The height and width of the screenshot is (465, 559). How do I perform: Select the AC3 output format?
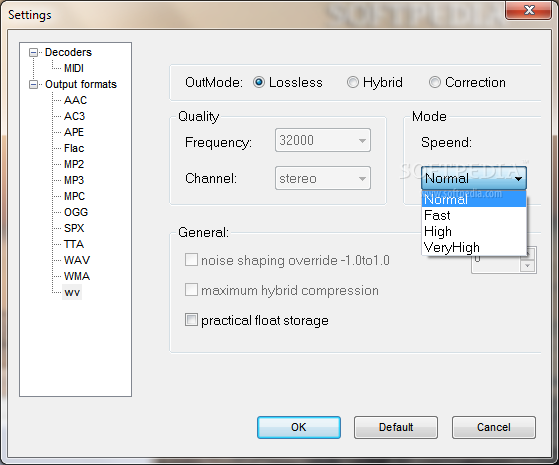pos(74,116)
